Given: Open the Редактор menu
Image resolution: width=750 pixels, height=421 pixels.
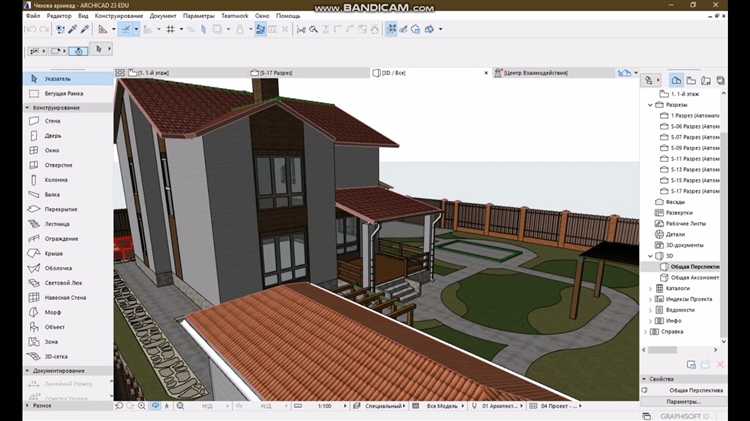Looking at the screenshot, I should [59, 16].
